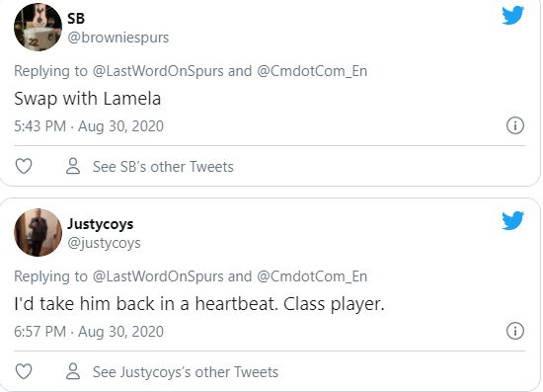Screen dimensions: 543x392
Task: Open Justycoys's profile picture
Action: click(39, 232)
